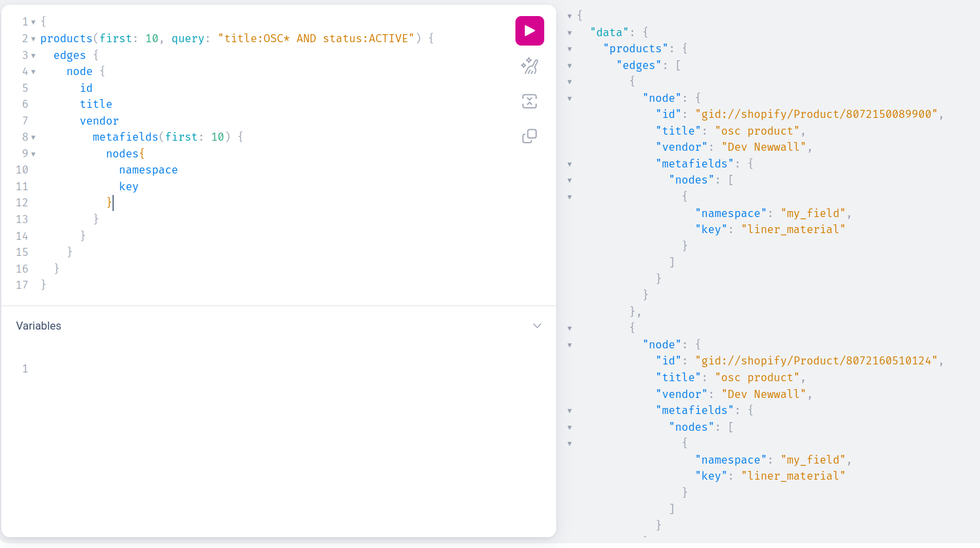Collapse the "data" object in the response

[570, 33]
